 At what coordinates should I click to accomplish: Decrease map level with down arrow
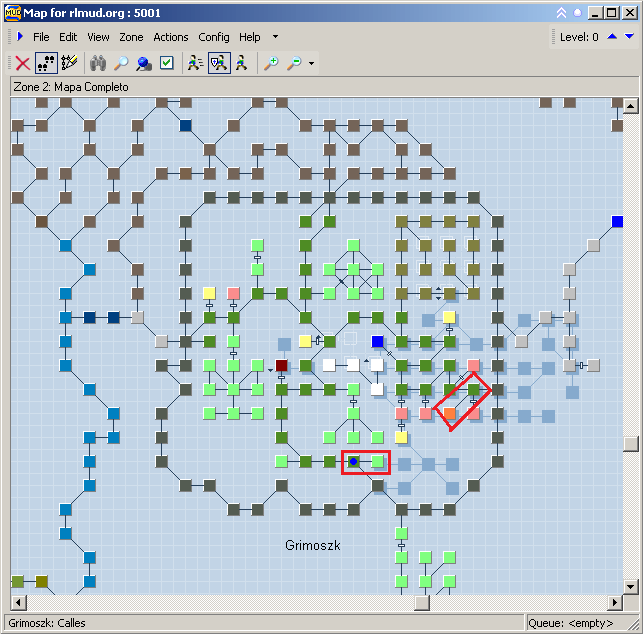(628, 37)
